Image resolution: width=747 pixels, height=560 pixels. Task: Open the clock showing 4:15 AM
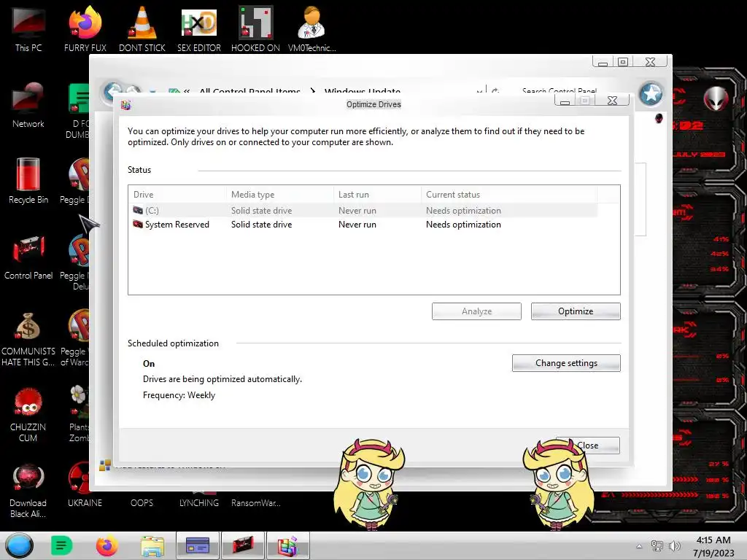pyautogui.click(x=713, y=545)
